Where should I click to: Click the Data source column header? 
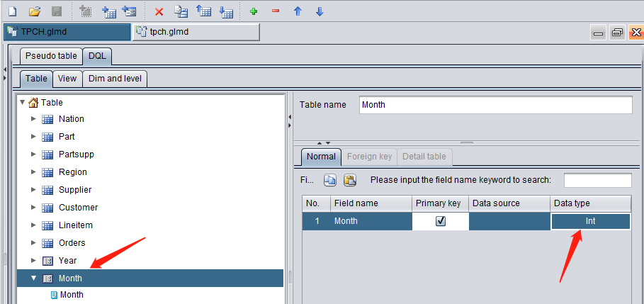click(509, 203)
